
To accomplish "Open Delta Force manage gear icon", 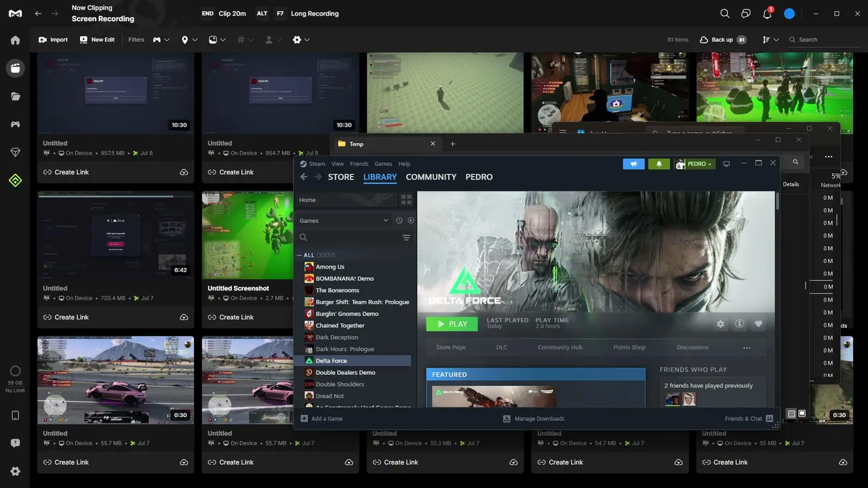I will click(x=720, y=324).
